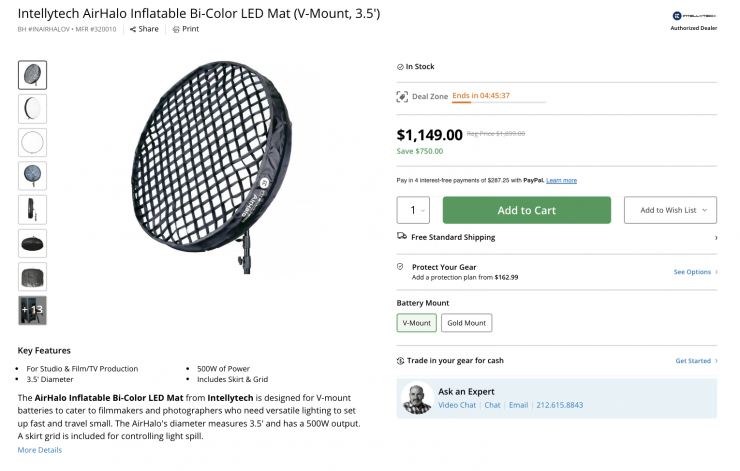The image size is (740, 471).
Task: Click the Print icon under the title
Action: click(x=176, y=29)
